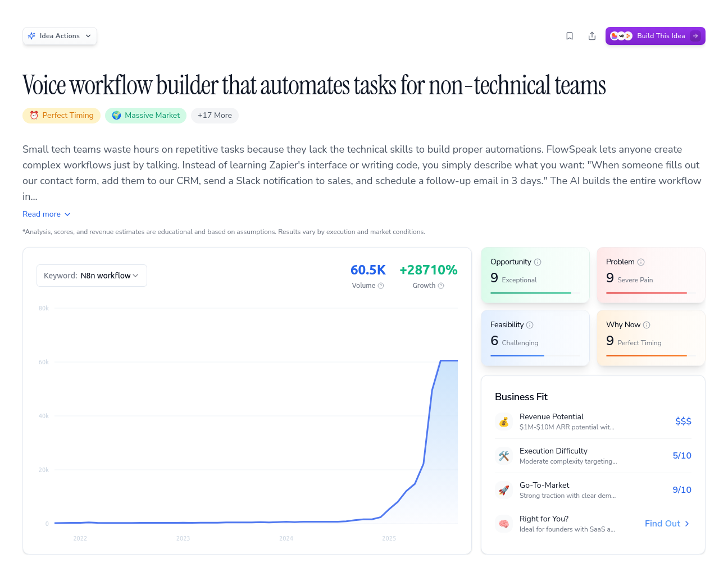Click the tools icon beside Execution Difficulty
728x577 pixels.
click(504, 456)
